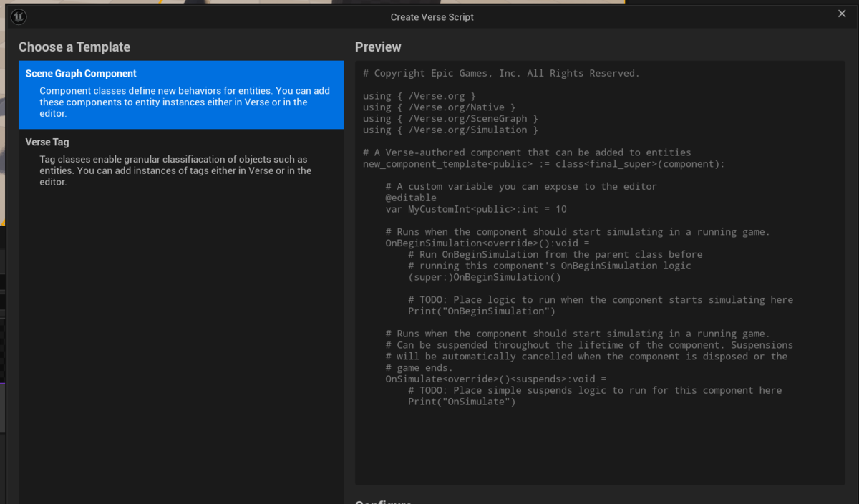Click the (super:)OnBeginSimulation() call line
Viewport: 859px width, 504px height.
485,277
